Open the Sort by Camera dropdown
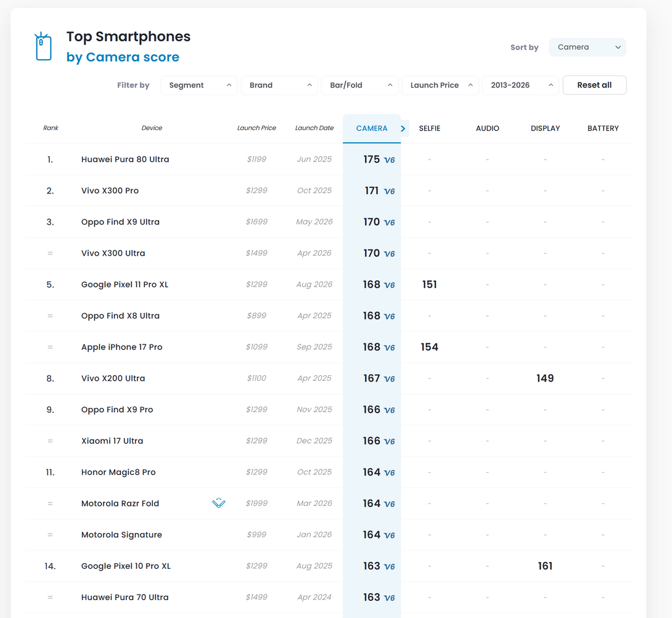 tap(587, 47)
